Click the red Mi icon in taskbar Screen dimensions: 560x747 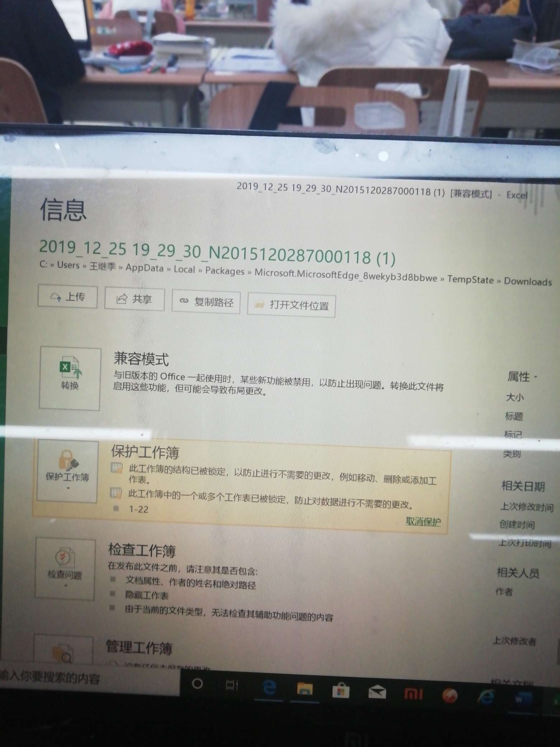coord(413,694)
